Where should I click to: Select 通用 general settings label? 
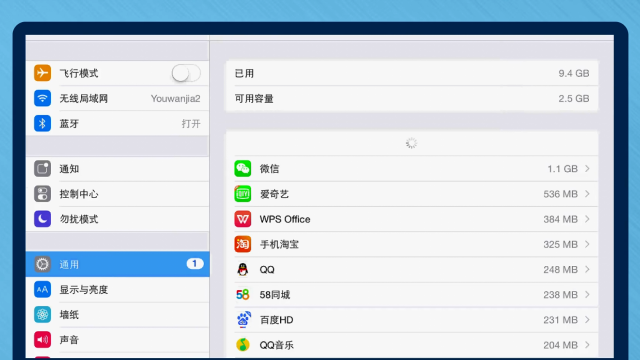click(x=69, y=264)
